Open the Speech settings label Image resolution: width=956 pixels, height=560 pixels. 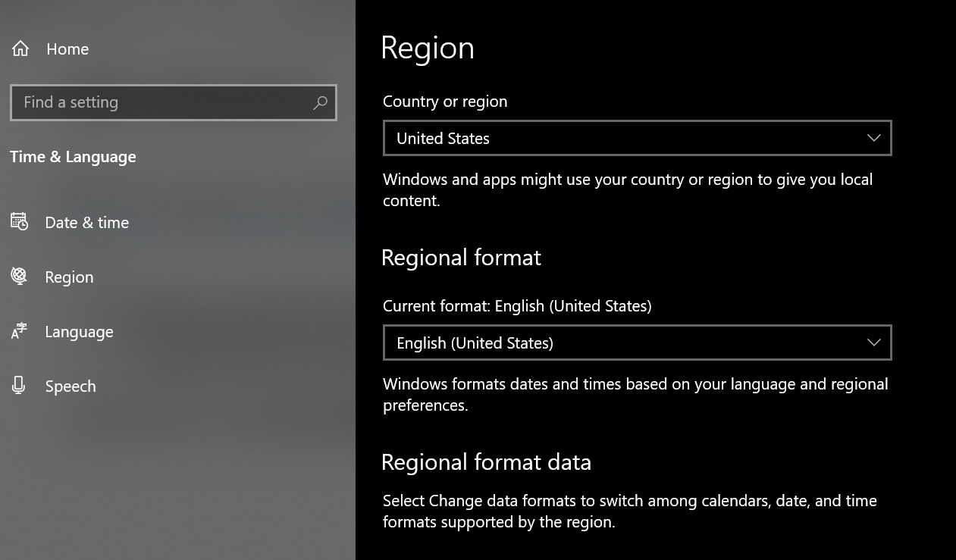(71, 386)
